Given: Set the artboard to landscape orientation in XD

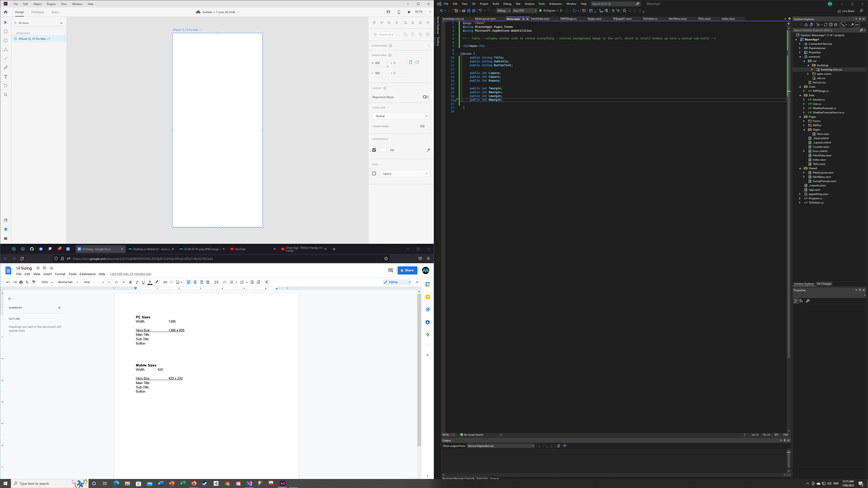Looking at the screenshot, I should point(417,62).
